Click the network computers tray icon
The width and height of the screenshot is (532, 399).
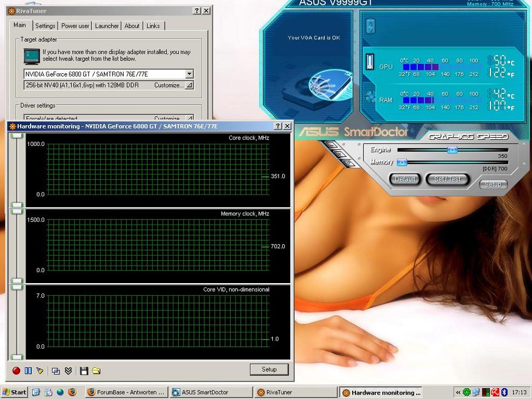pyautogui.click(x=476, y=392)
